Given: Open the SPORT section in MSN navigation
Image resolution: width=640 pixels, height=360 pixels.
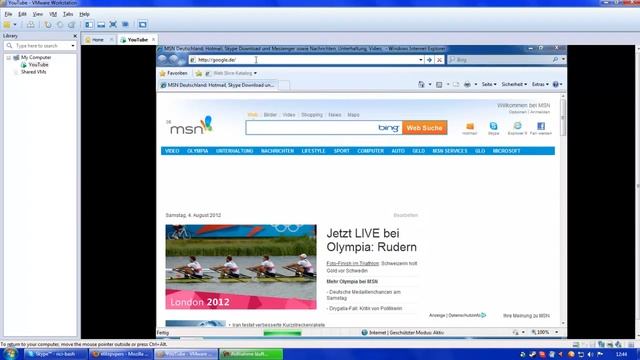Looking at the screenshot, I should pyautogui.click(x=342, y=151).
